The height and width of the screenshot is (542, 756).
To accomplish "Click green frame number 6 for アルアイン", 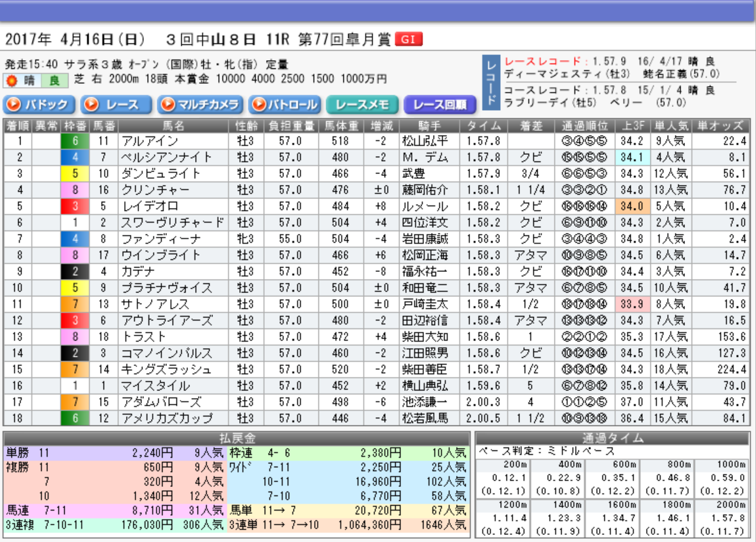I will pos(75,141).
